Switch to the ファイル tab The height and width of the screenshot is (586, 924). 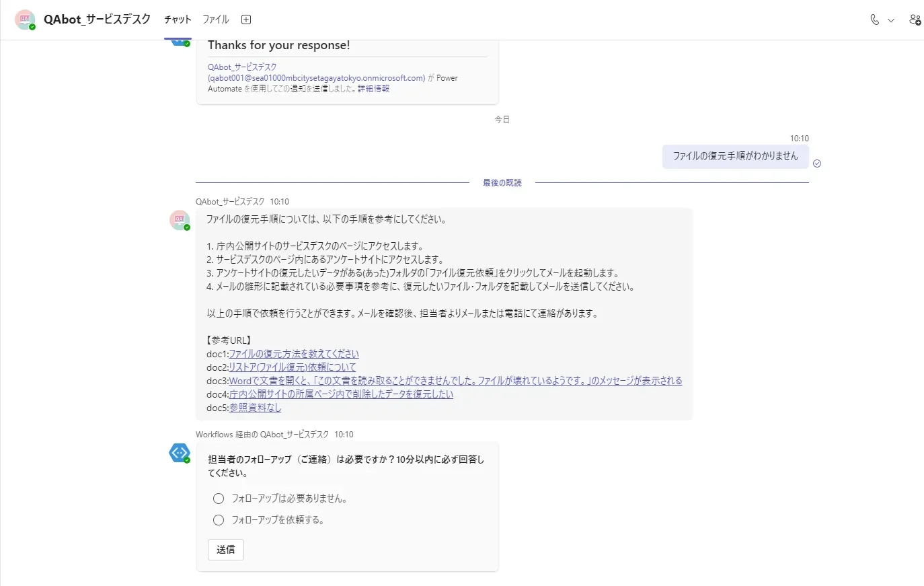tap(215, 20)
